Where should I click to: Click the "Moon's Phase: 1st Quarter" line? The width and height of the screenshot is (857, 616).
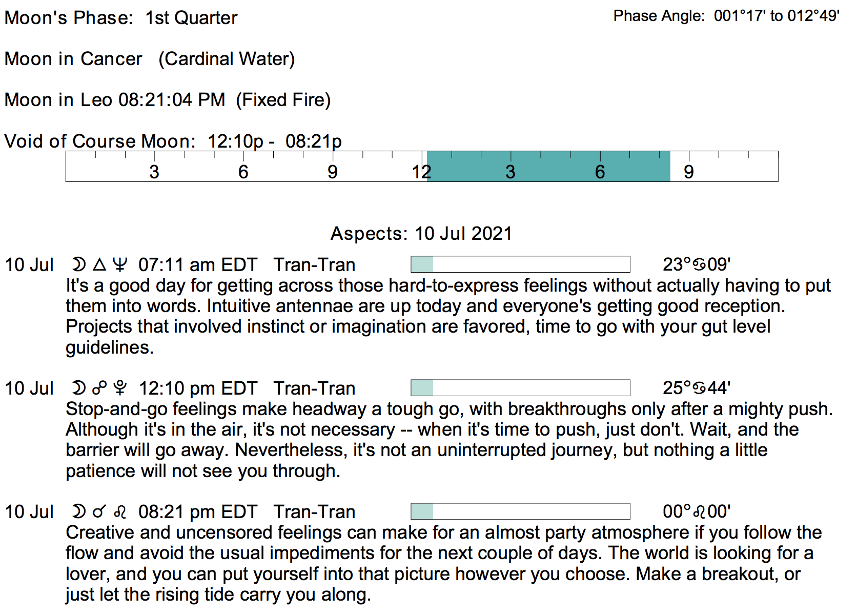click(x=121, y=18)
